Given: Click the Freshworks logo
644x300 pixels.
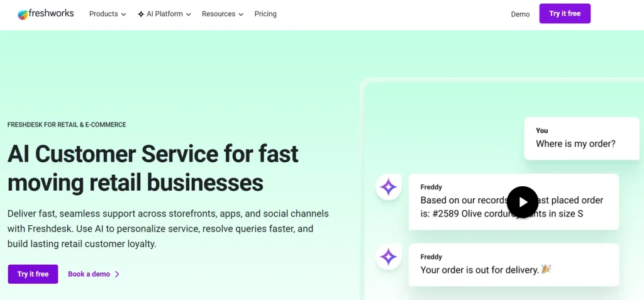Looking at the screenshot, I should [45, 14].
